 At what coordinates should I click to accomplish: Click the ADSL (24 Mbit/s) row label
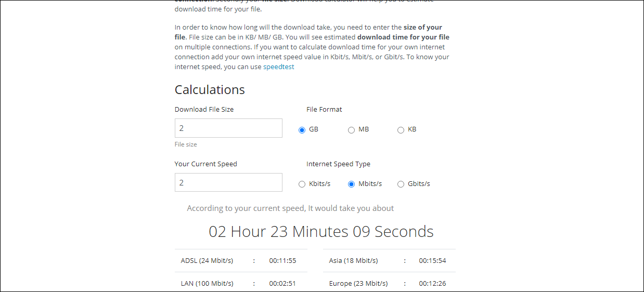click(x=207, y=261)
